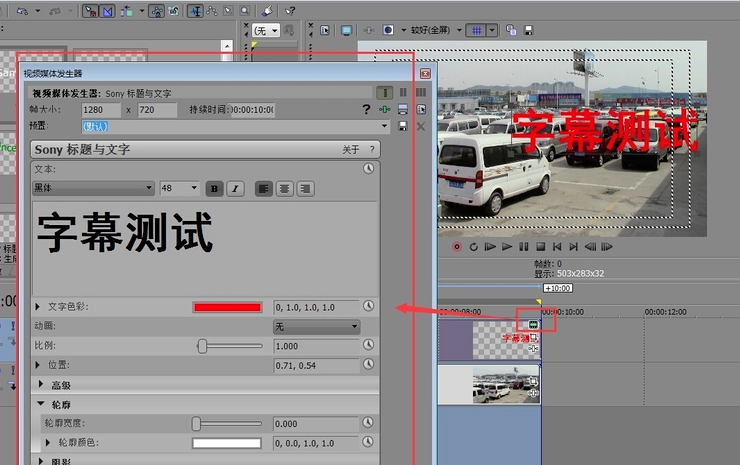Align text to the right
This screenshot has width=740, height=465.
coord(305,188)
